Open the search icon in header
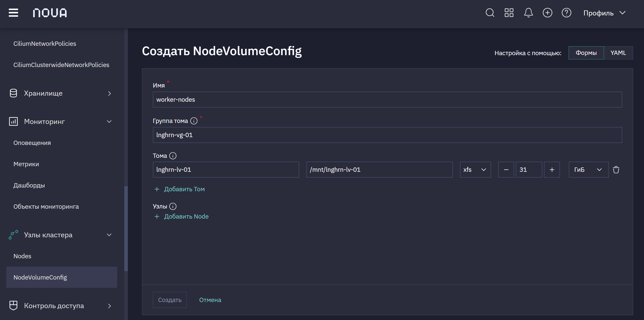Image resolution: width=644 pixels, height=320 pixels. (x=490, y=13)
